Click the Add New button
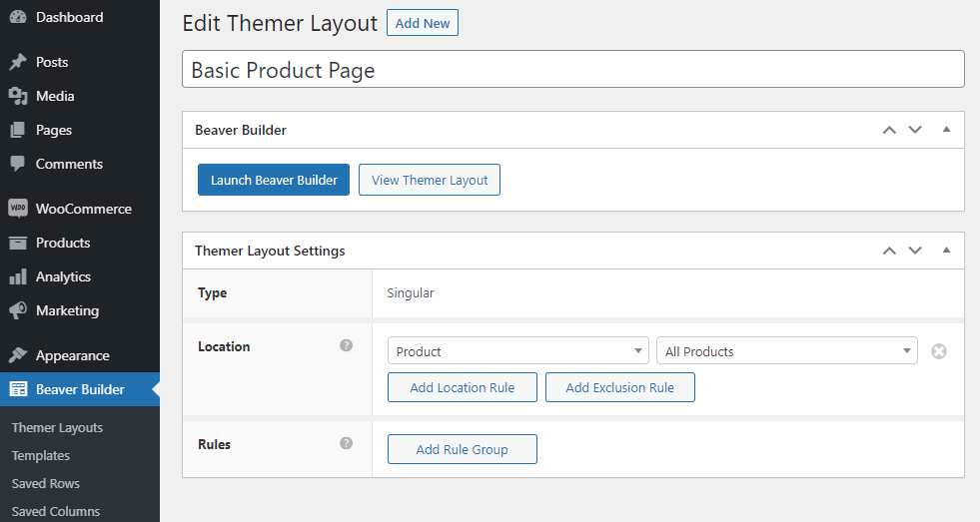The width and height of the screenshot is (980, 522). coord(423,23)
